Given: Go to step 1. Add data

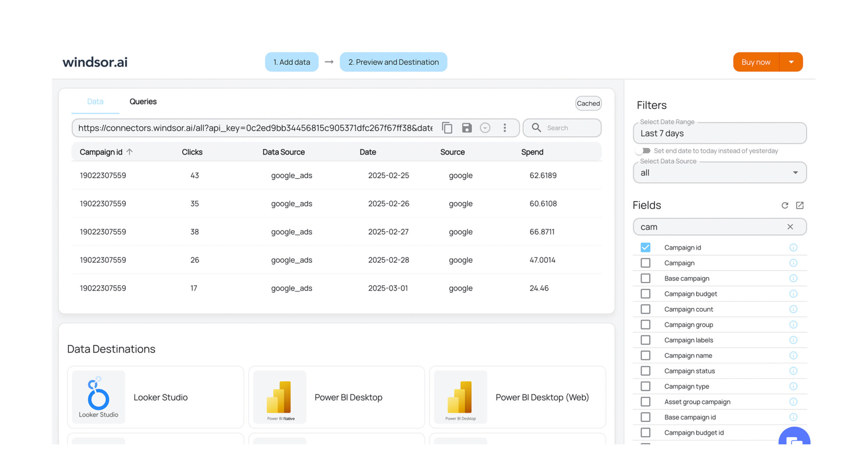Looking at the screenshot, I should 292,62.
